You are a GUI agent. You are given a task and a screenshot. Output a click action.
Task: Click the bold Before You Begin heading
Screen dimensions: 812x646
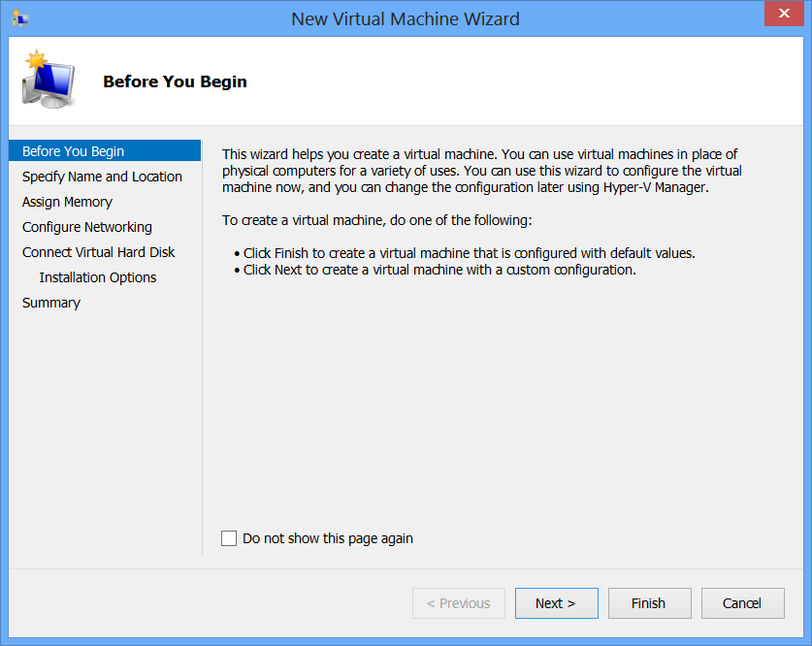click(175, 81)
